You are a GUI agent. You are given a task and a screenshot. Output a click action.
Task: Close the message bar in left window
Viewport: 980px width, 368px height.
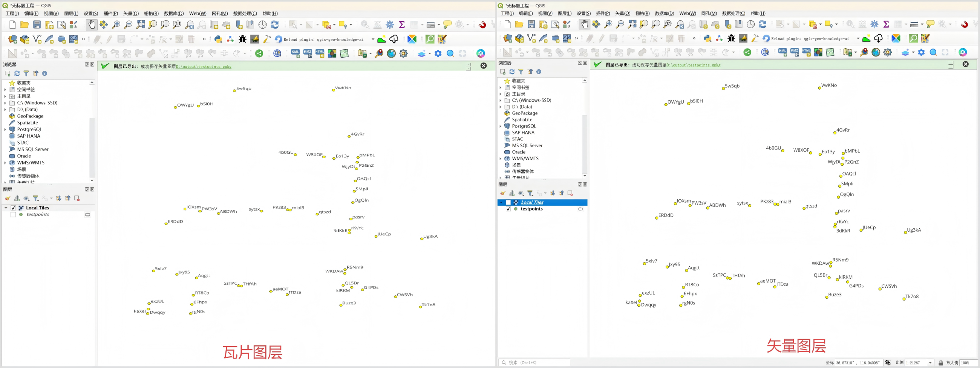tap(484, 66)
